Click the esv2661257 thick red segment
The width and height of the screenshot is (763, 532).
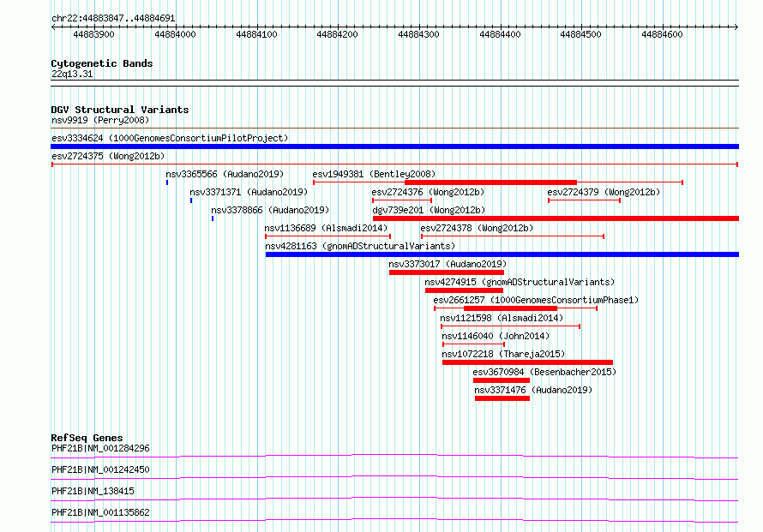(510, 308)
